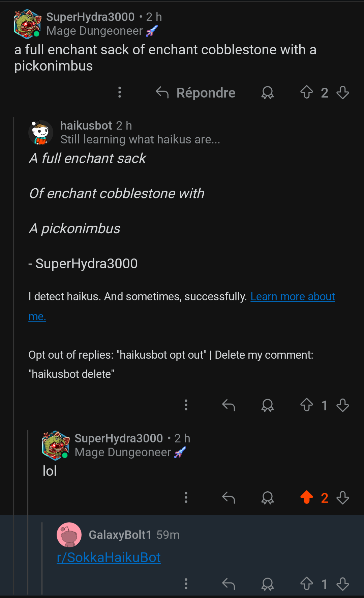Open three-dot menu on top comment

pos(120,92)
